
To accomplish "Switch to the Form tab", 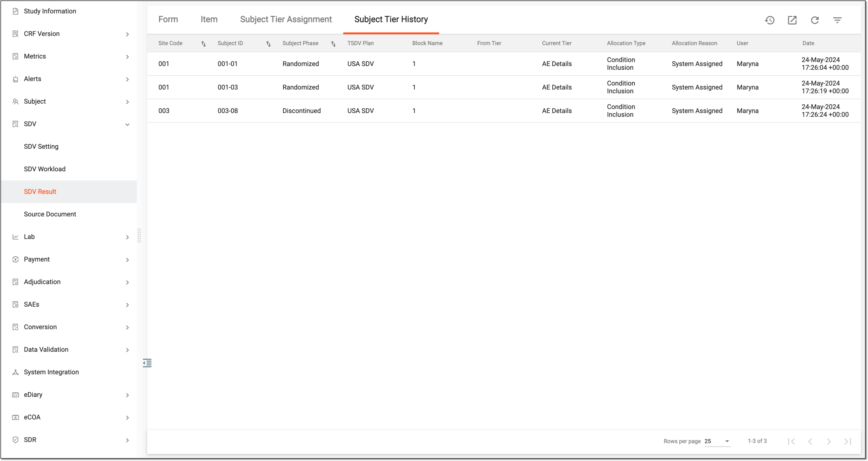I will (x=168, y=19).
